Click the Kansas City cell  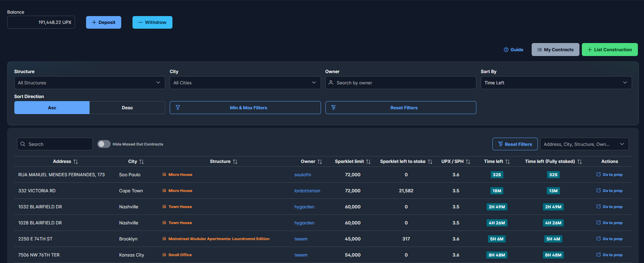tap(131, 255)
